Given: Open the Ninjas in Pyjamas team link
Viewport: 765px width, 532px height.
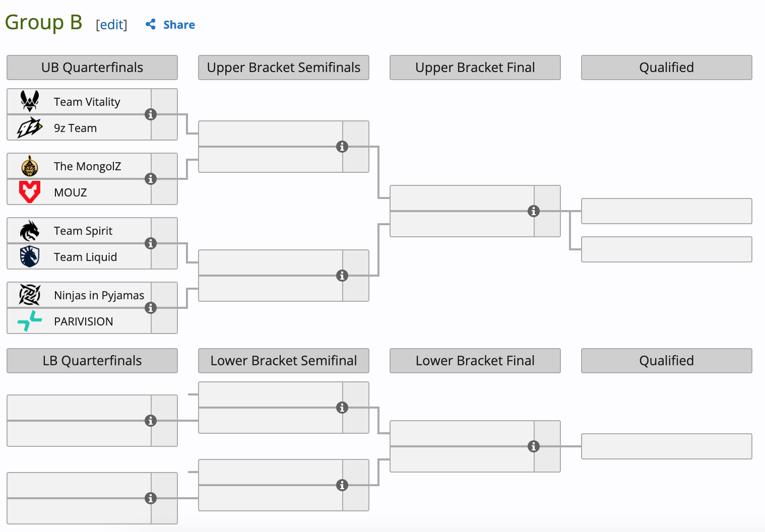Looking at the screenshot, I should pyautogui.click(x=99, y=295).
